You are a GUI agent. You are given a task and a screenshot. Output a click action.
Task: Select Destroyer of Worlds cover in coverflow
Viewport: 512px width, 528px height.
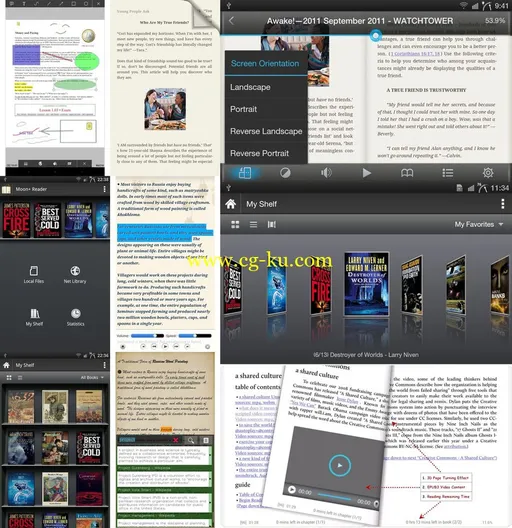[366, 284]
